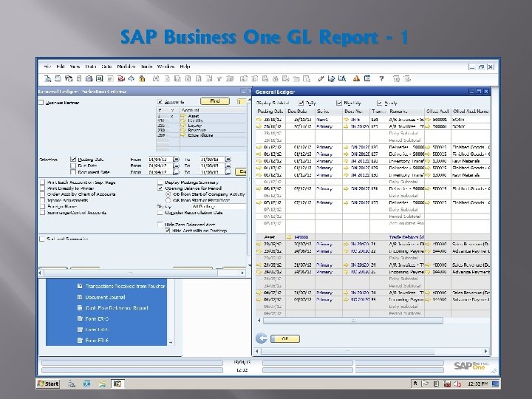The width and height of the screenshot is (532, 399).
Task: Open calendar picker for Posting Date From
Action: (176, 159)
